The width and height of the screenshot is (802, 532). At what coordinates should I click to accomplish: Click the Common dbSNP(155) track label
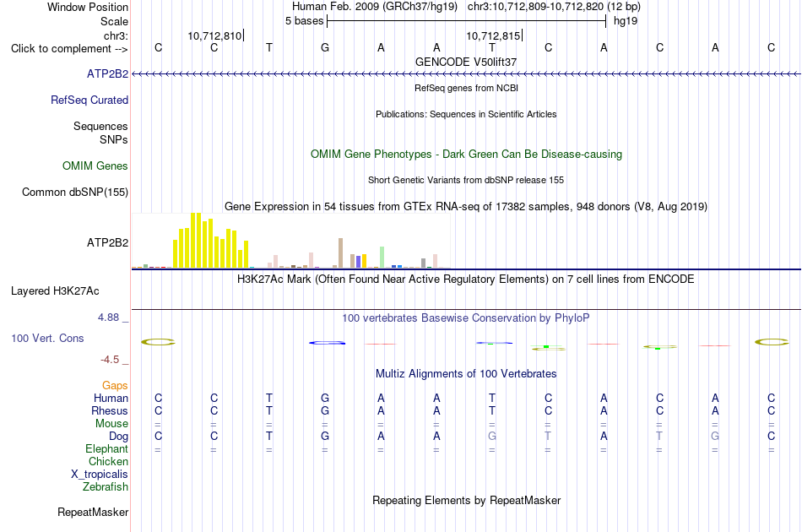(75, 192)
